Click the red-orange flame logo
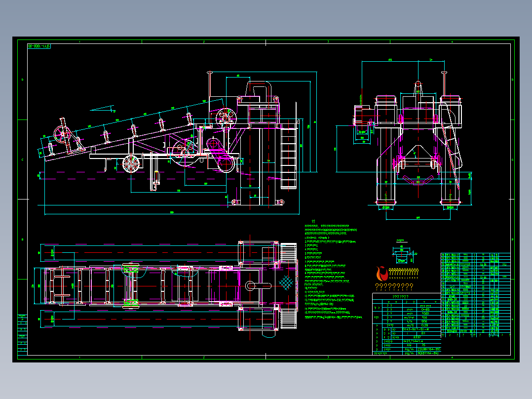 tap(382, 274)
